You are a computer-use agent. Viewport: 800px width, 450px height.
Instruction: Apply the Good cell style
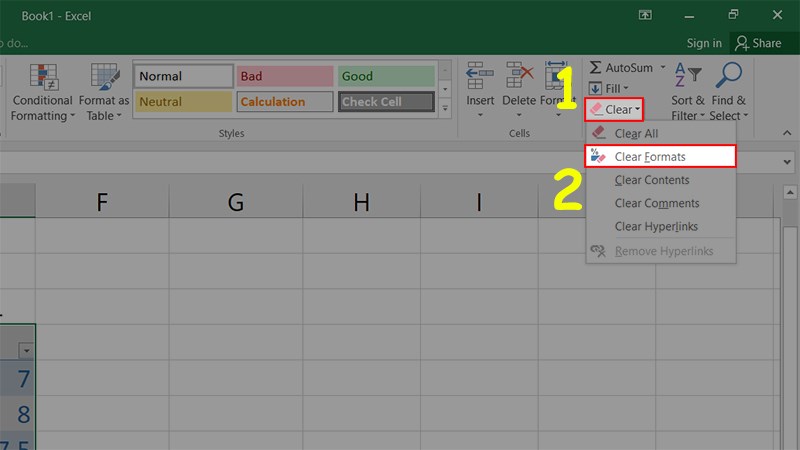pyautogui.click(x=386, y=77)
